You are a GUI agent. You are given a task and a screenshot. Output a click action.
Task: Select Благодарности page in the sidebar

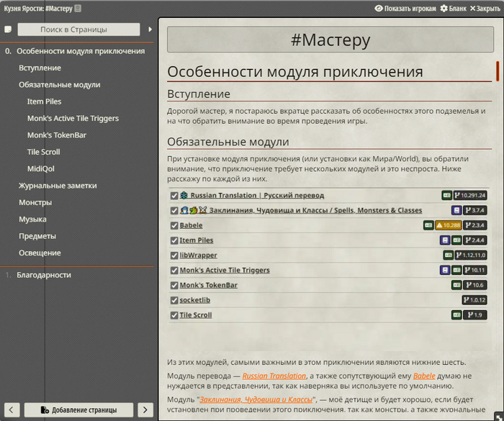click(43, 275)
